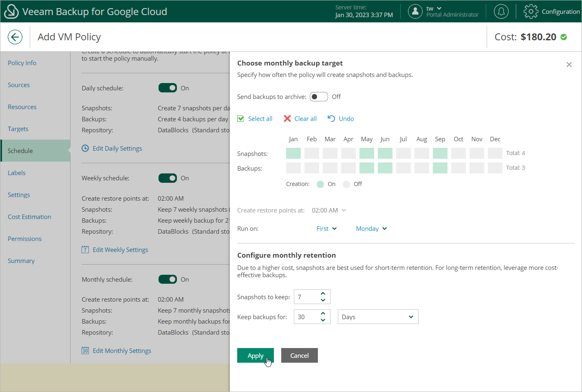The height and width of the screenshot is (392, 582).
Task: Close the monthly backup target panel
Action: (x=569, y=65)
